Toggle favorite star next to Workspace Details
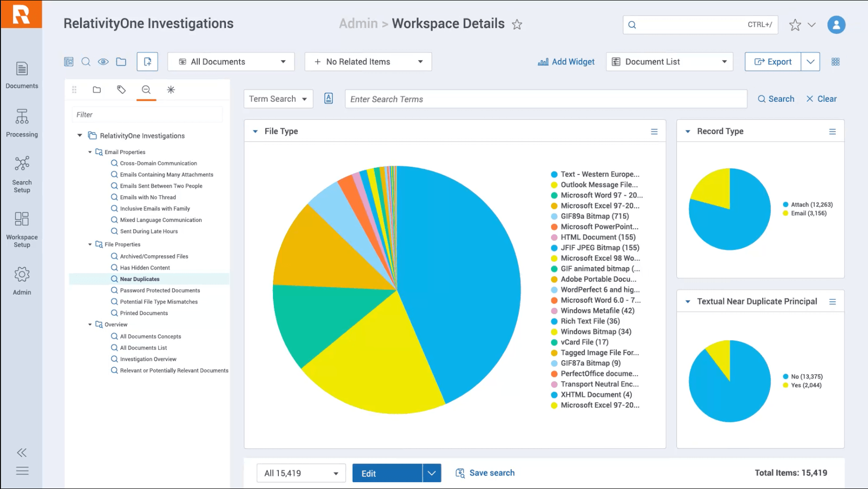 [x=517, y=24]
